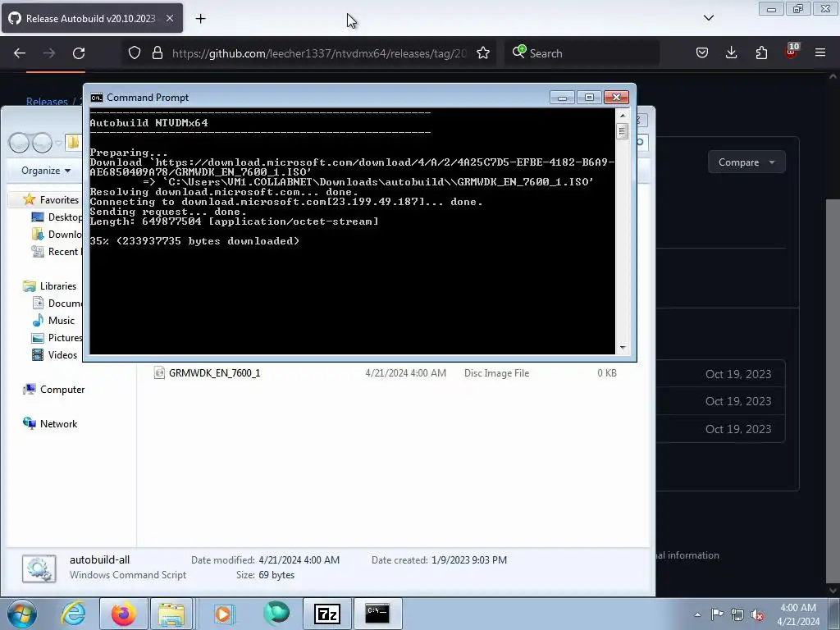This screenshot has height=630, width=840.
Task: Click the Explorer back navigation button
Action: point(19,143)
